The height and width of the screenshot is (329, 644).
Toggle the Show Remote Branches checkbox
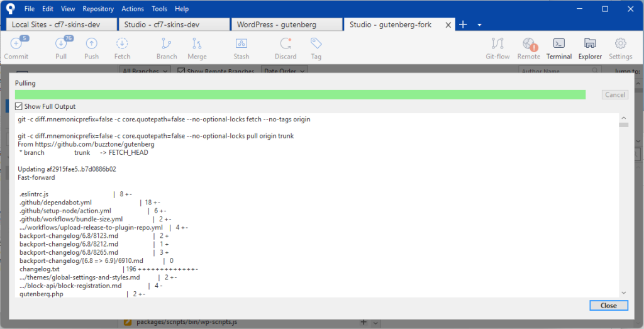pos(182,72)
